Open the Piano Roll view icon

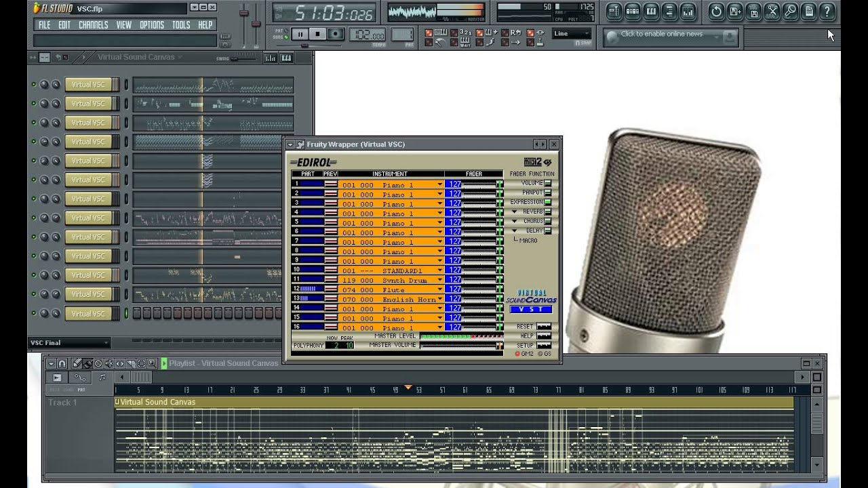[x=652, y=11]
